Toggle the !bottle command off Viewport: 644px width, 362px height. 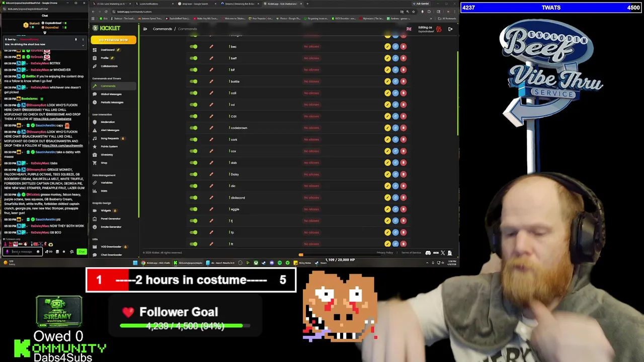coord(193,81)
